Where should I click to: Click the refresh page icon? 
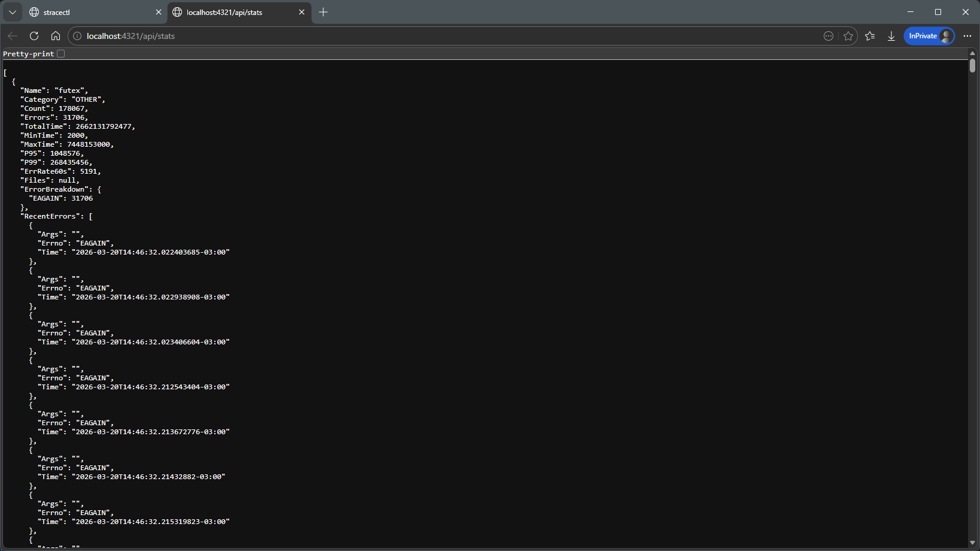tap(34, 36)
